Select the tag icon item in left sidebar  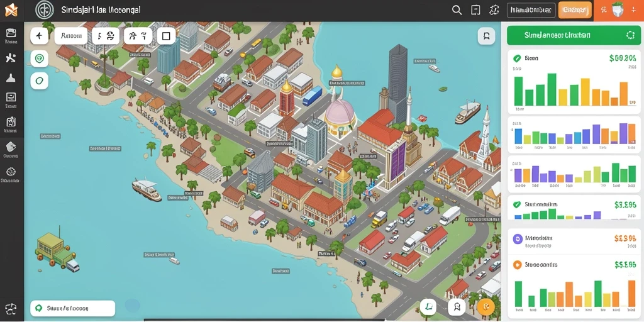coord(11,150)
